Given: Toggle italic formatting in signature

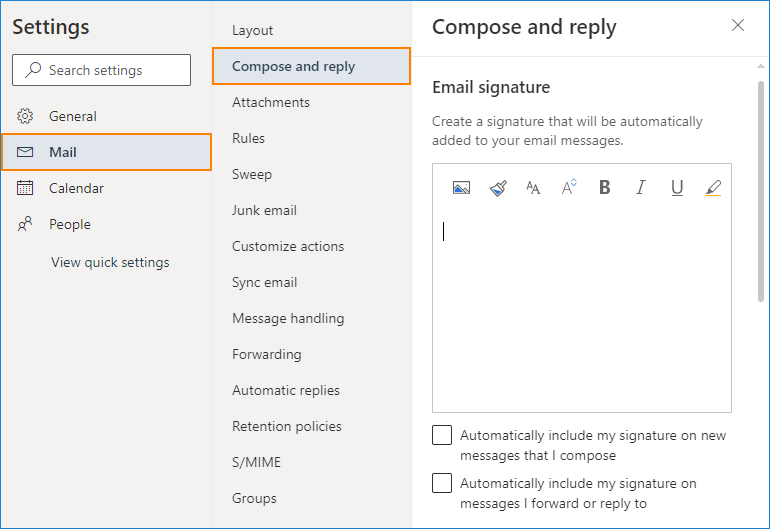Looking at the screenshot, I should click(640, 188).
